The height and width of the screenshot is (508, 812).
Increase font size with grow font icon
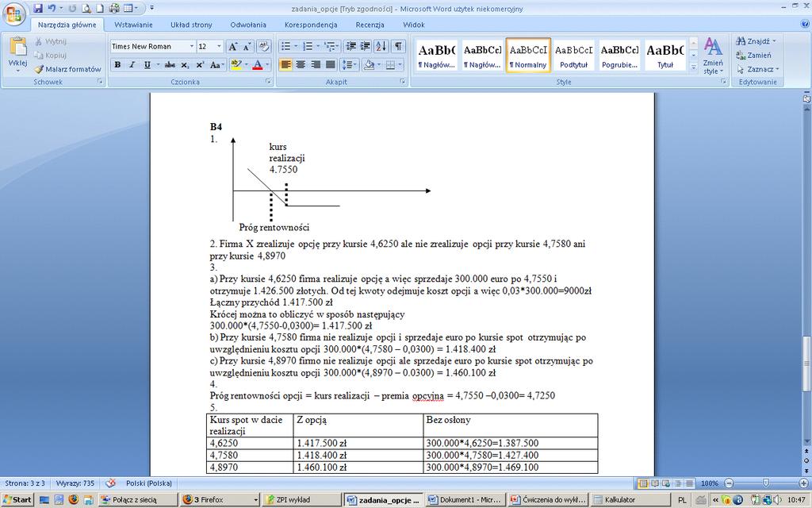[x=233, y=47]
